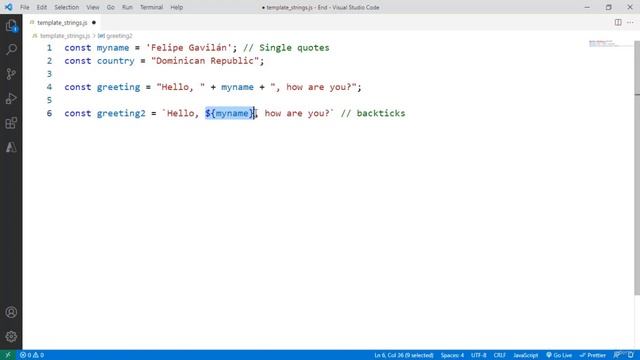Image resolution: width=640 pixels, height=360 pixels.
Task: Select the template_strings.js editor tab
Action: coord(62,22)
